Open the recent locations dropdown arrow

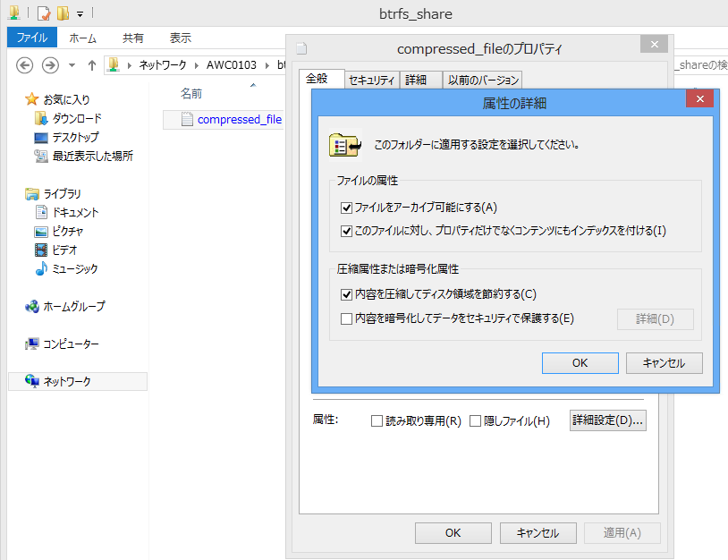(x=72, y=65)
